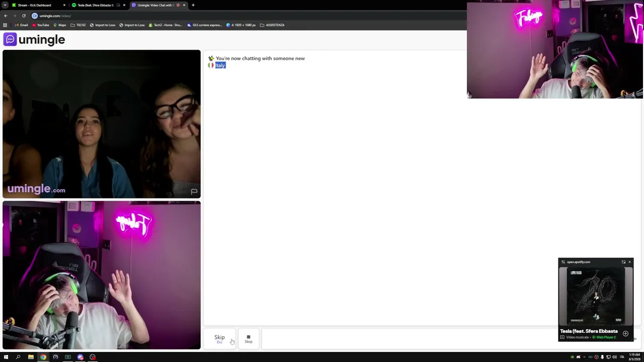This screenshot has width=644, height=362.
Task: Close the Umingle Video Chat tab
Action: [184, 5]
